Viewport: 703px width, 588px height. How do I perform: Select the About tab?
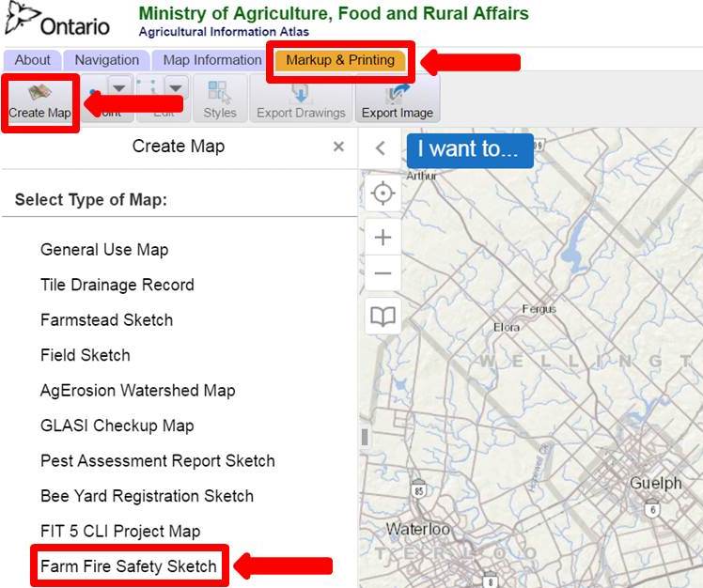[x=33, y=60]
